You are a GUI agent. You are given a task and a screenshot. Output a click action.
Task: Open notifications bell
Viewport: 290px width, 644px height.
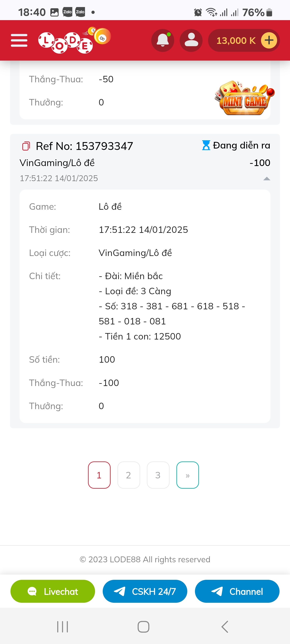click(x=163, y=40)
